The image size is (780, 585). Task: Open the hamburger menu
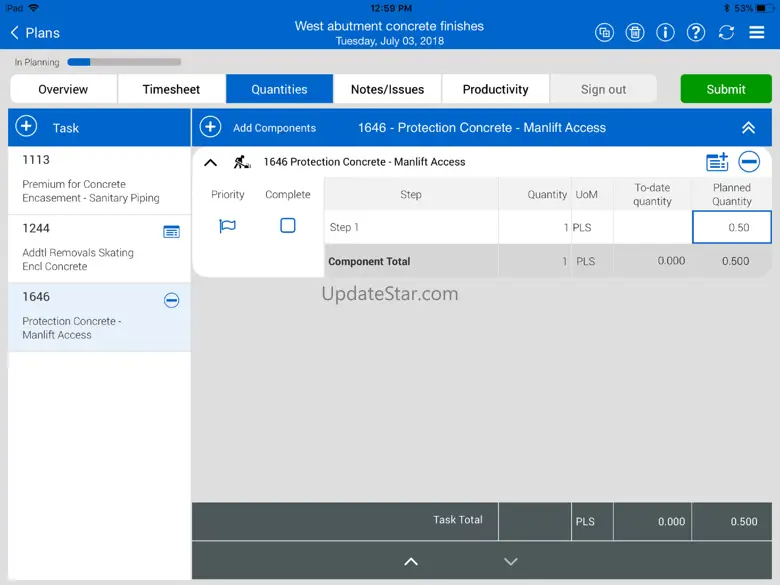click(x=757, y=32)
